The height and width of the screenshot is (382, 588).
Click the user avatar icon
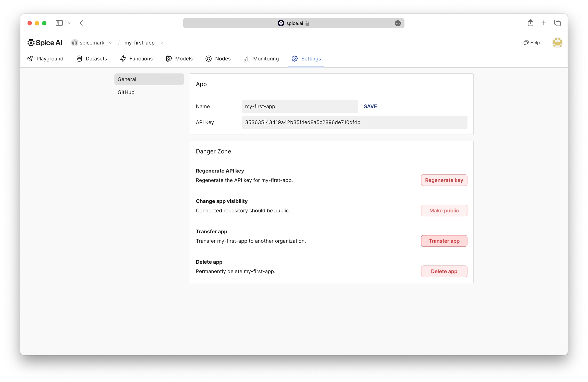557,43
